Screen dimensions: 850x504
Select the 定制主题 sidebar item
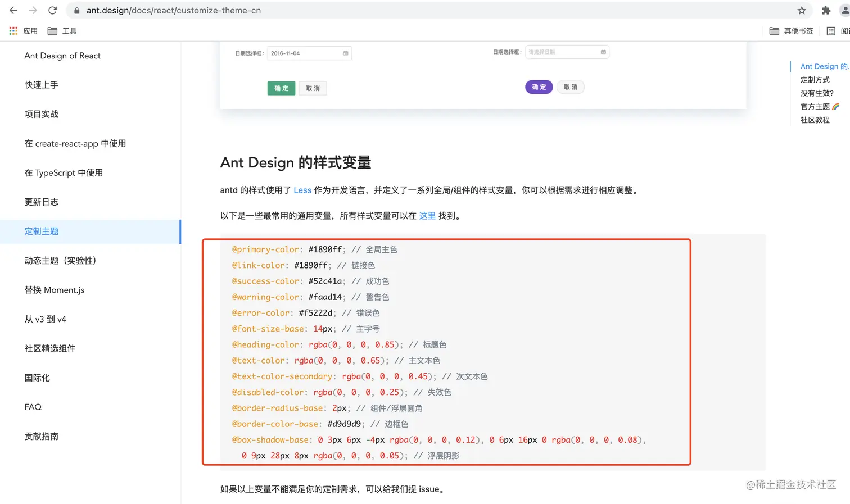pos(91,231)
